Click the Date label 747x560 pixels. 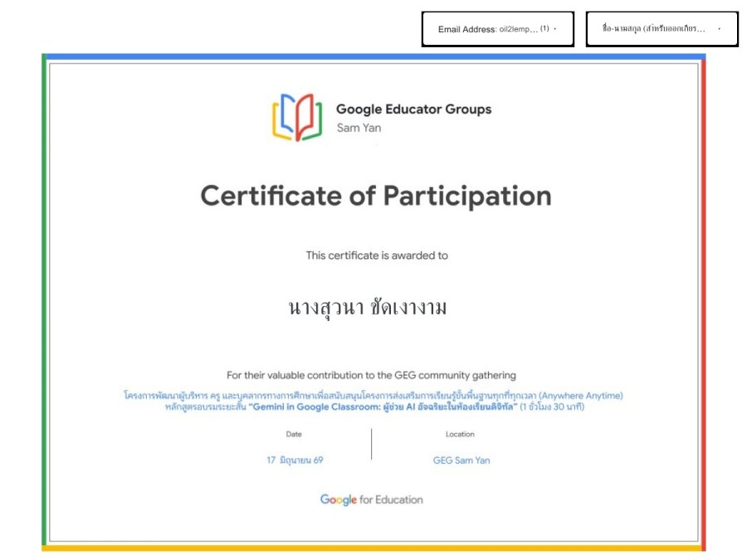point(294,434)
